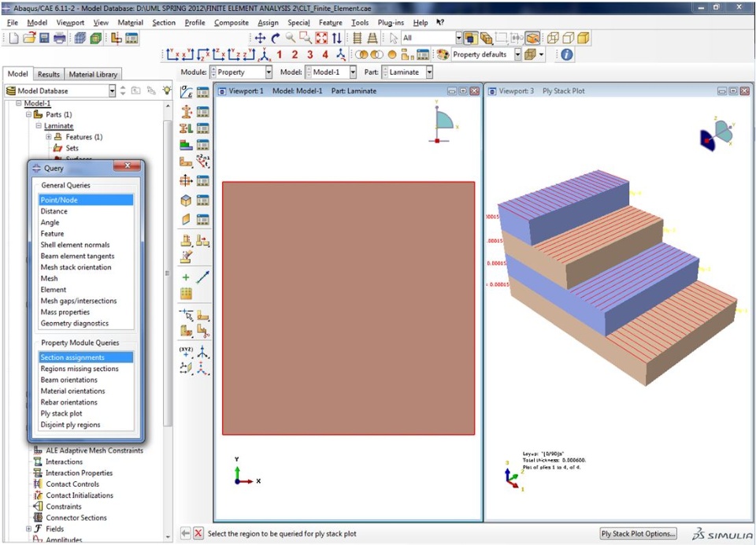Open the Composite menu
The width and height of the screenshot is (756, 545).
[x=231, y=23]
